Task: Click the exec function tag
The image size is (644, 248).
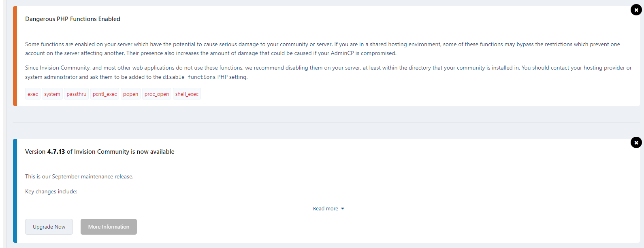Action: tap(33, 94)
